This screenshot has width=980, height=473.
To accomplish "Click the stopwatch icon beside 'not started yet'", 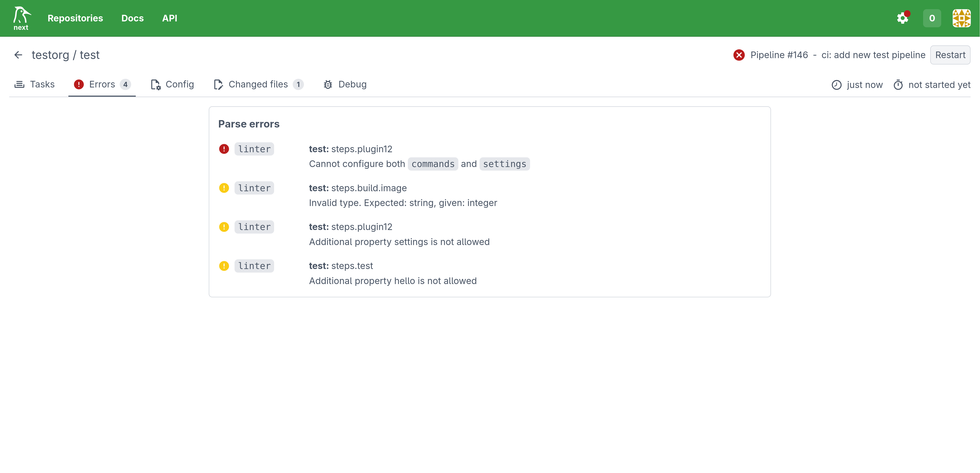I will (x=898, y=85).
